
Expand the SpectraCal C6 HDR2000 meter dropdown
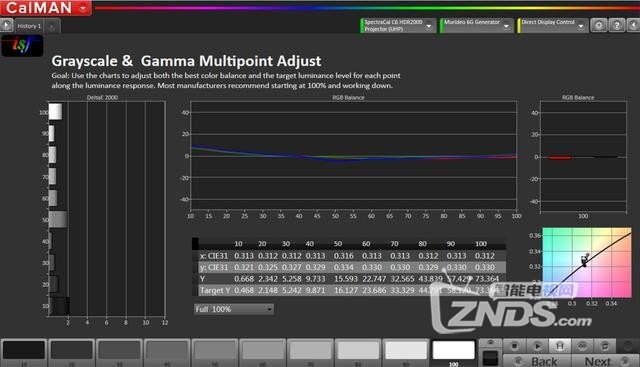click(397, 25)
